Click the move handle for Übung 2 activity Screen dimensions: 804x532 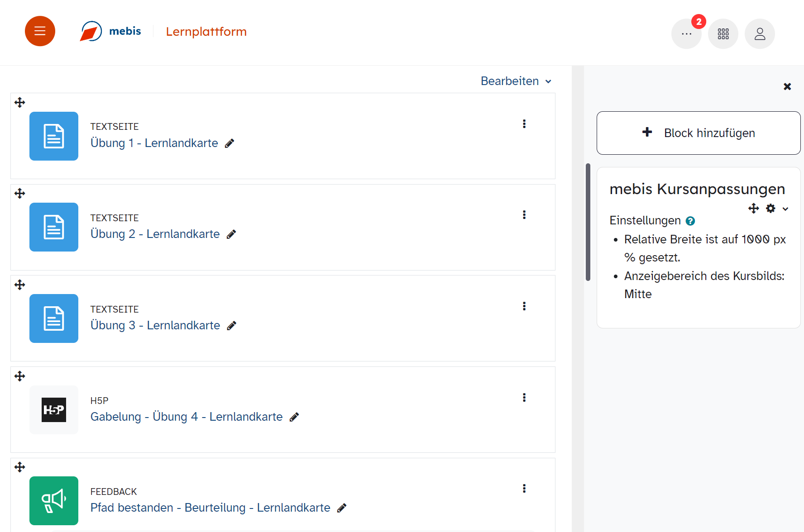tap(19, 194)
